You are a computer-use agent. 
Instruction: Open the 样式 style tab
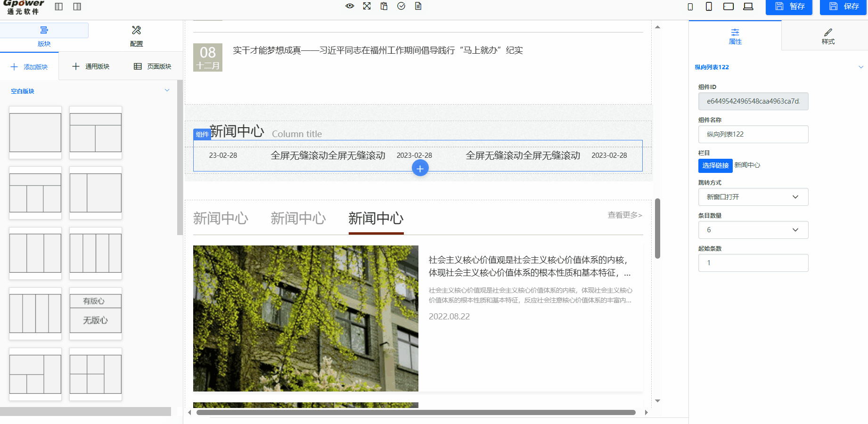click(828, 36)
